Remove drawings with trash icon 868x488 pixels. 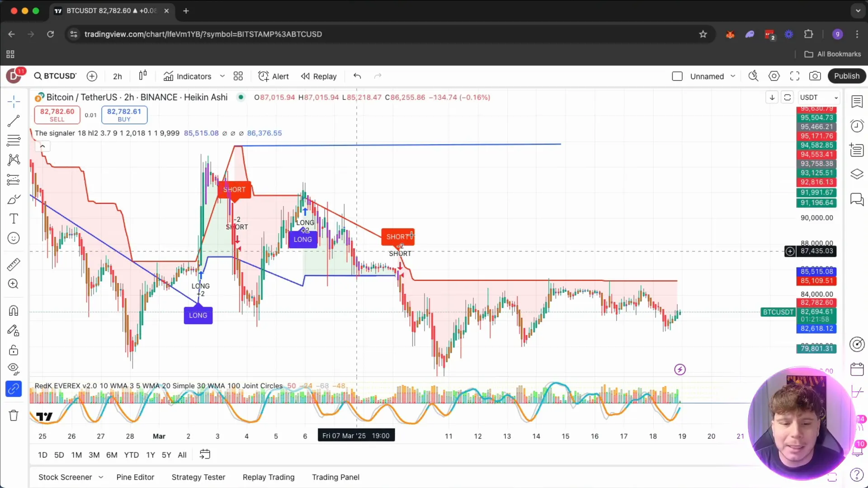tap(14, 416)
